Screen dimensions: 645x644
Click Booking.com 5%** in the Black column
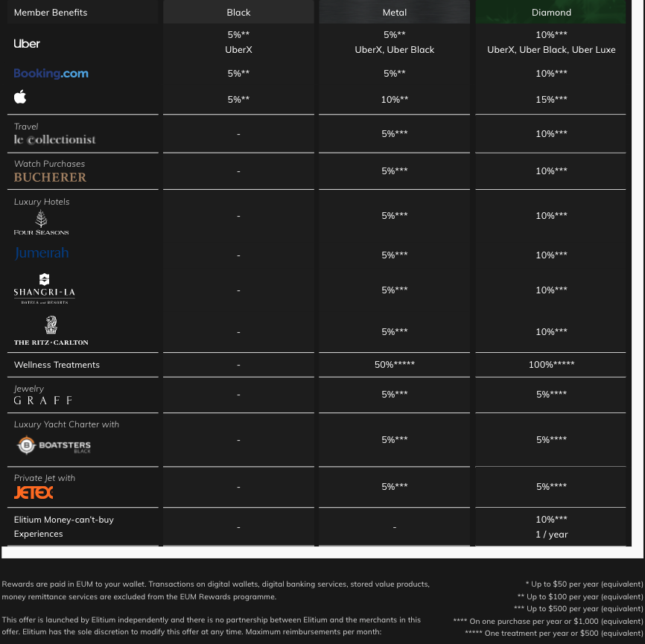pos(238,73)
